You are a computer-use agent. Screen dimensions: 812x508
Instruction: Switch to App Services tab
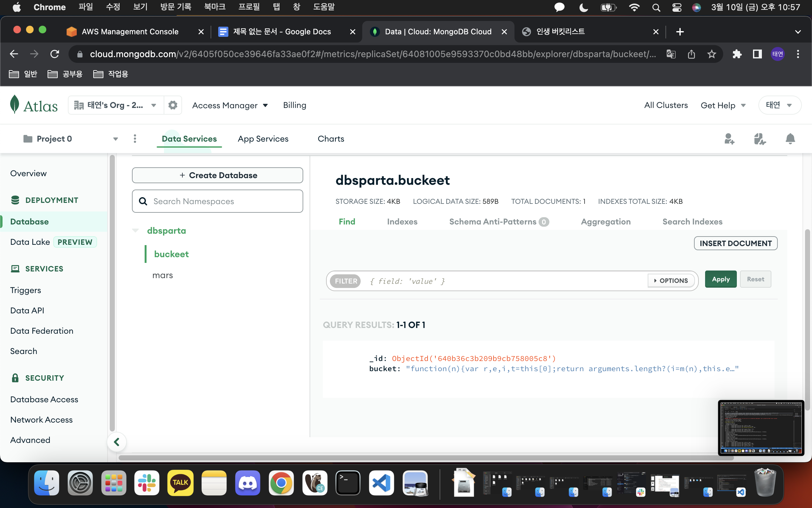coord(263,139)
